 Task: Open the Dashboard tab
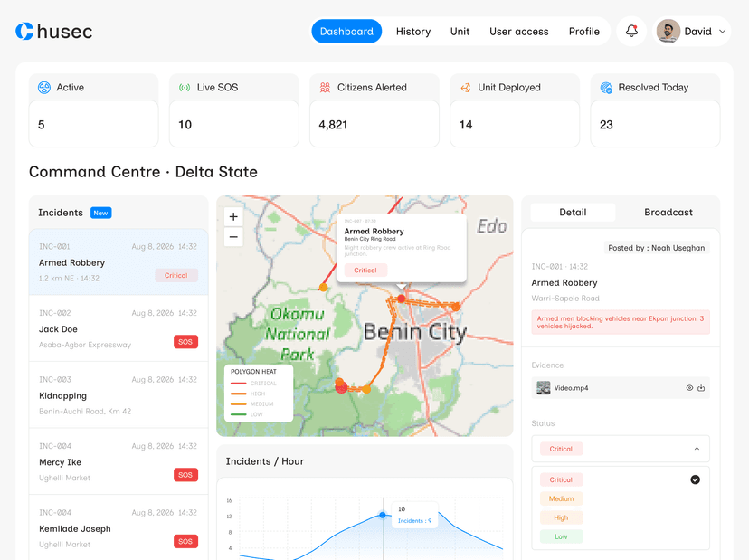coord(346,32)
